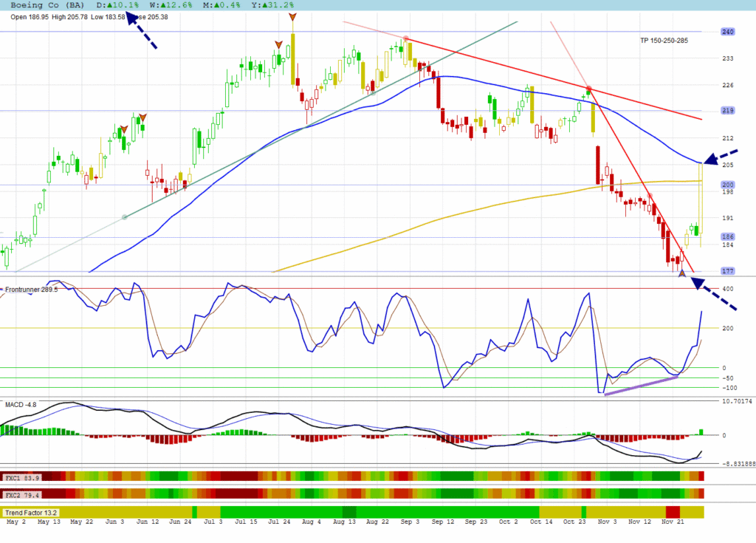The width and height of the screenshot is (756, 543).
Task: Click the orange down-arrow marker at chart peak
Action: [x=293, y=17]
